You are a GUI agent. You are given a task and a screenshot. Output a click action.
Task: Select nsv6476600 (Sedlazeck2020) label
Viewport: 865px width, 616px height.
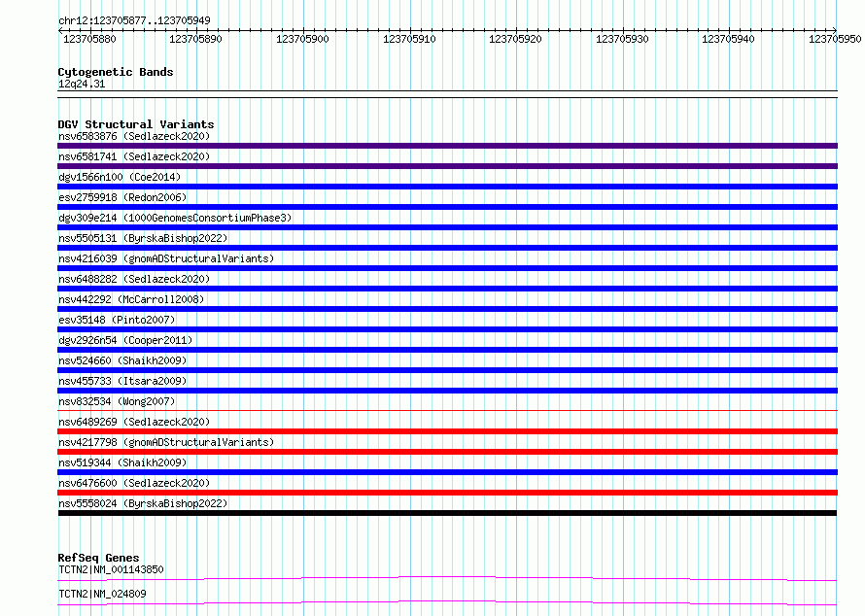[134, 483]
